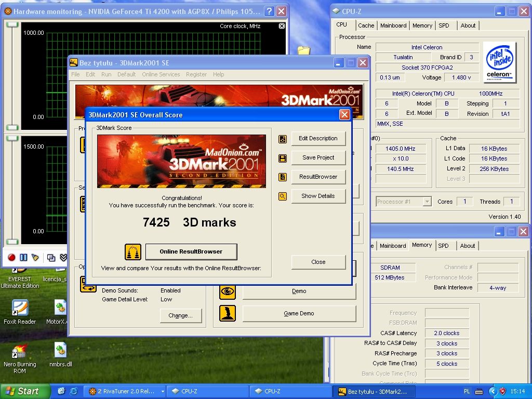Launch Internet Explorer from quick launch
This screenshot has height=399, width=532.
tap(73, 391)
